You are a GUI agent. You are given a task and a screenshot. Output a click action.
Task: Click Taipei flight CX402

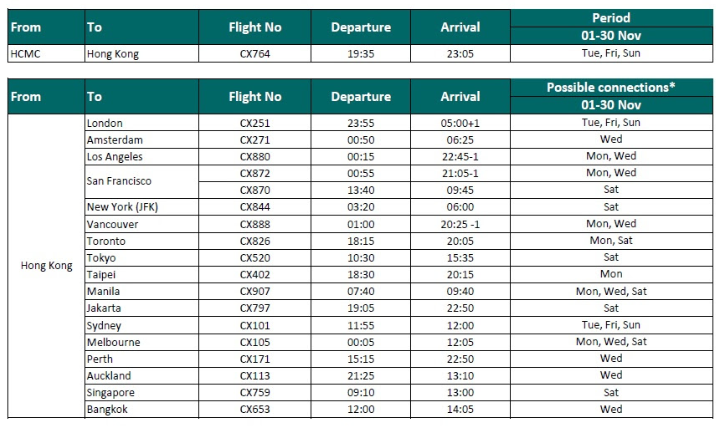point(255,274)
